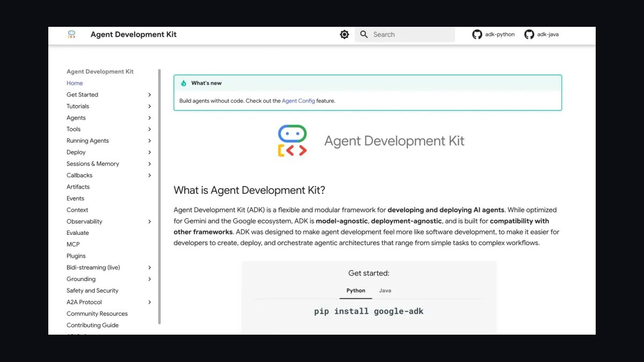Expand the Tutorials section chevron
Screen dimensions: 644x362
(x=149, y=106)
